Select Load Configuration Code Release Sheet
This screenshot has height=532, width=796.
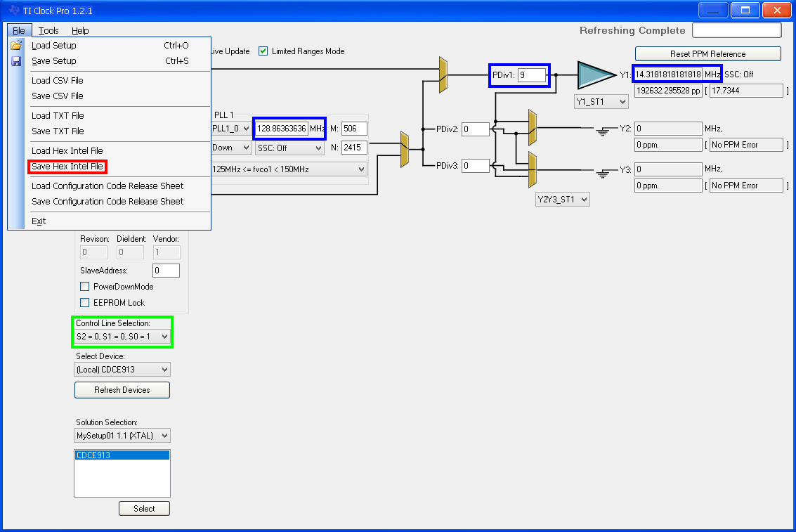[x=109, y=186]
